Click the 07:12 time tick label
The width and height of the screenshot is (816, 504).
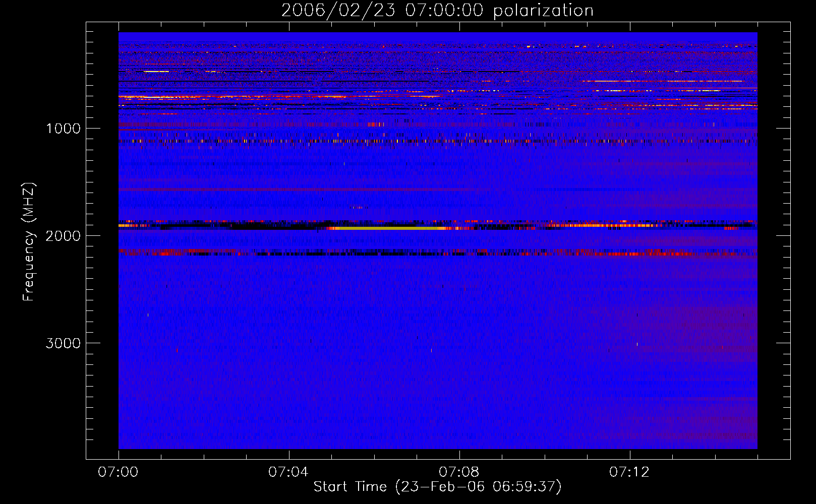[x=629, y=472]
